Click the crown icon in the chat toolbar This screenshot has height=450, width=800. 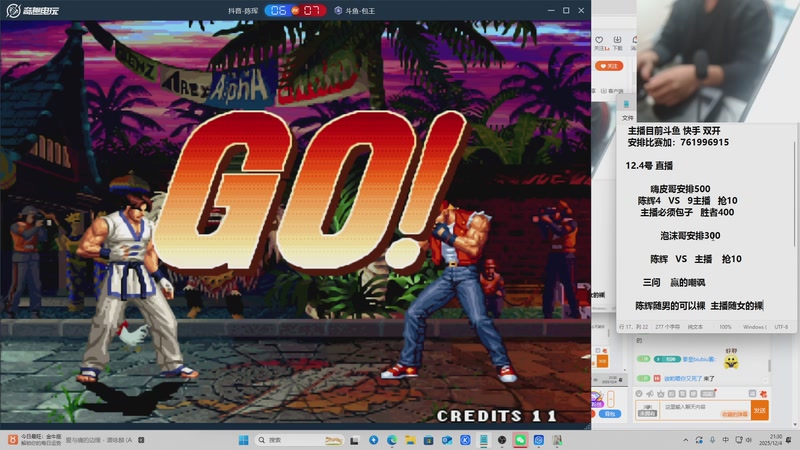[x=661, y=394]
